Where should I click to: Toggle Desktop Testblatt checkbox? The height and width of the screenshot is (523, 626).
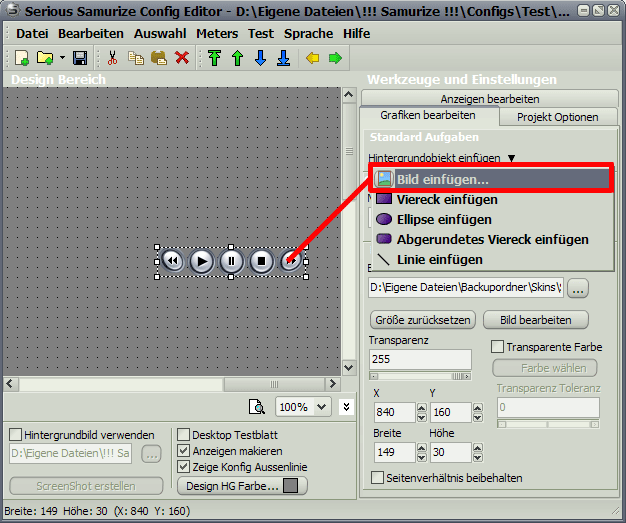point(183,435)
